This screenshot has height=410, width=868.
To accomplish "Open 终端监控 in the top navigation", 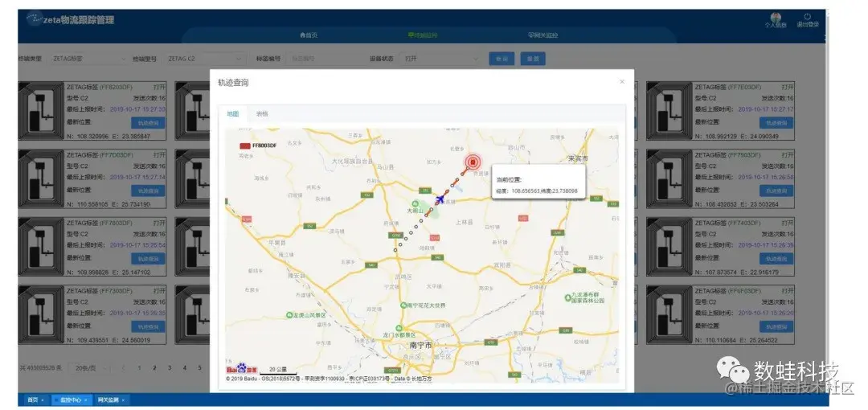I will point(423,35).
